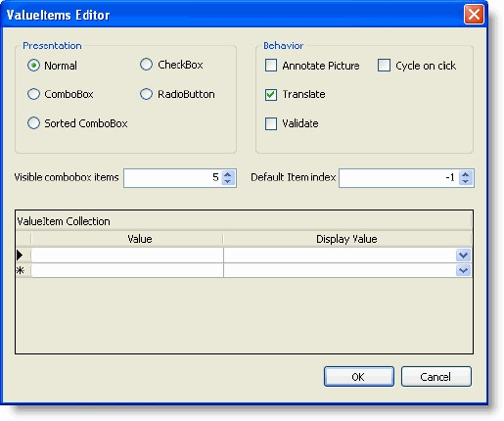Close the ValueItems Editor dialog

pos(474,15)
